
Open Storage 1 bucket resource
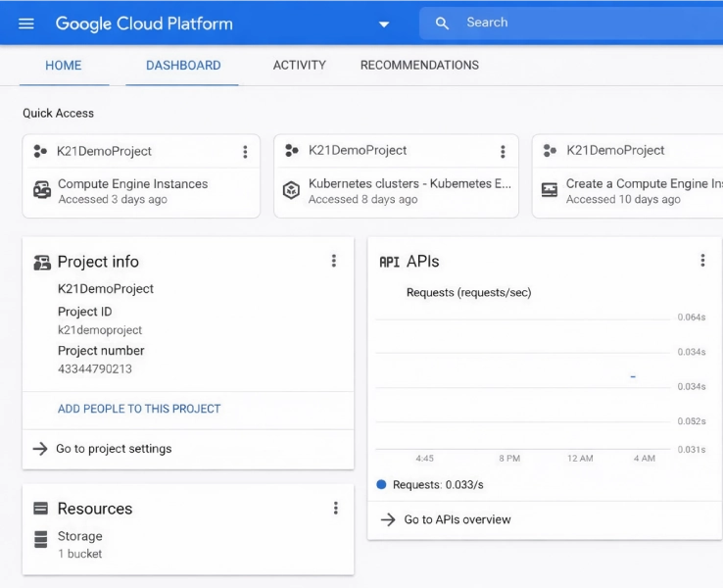(x=79, y=545)
